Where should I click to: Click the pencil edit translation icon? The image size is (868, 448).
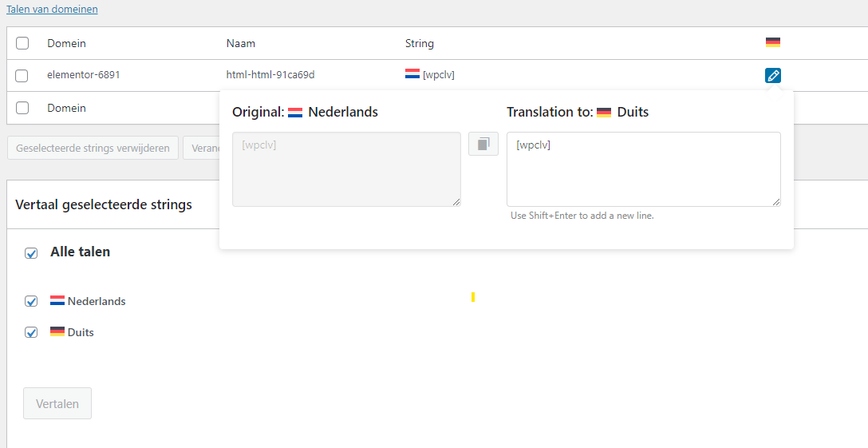772,76
